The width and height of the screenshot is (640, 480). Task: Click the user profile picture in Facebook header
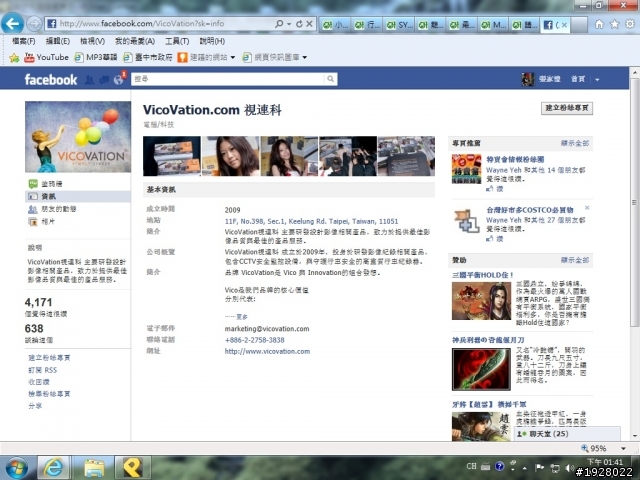(528, 79)
